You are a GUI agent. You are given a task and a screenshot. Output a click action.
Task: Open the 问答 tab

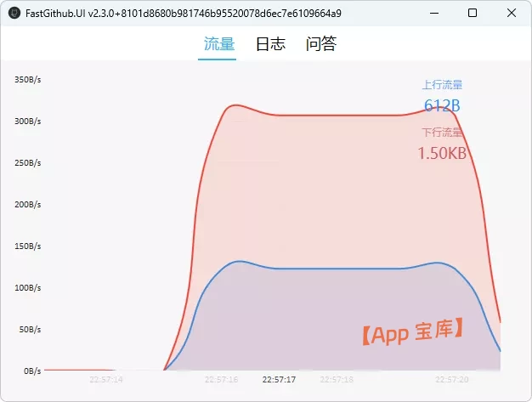pyautogui.click(x=321, y=43)
